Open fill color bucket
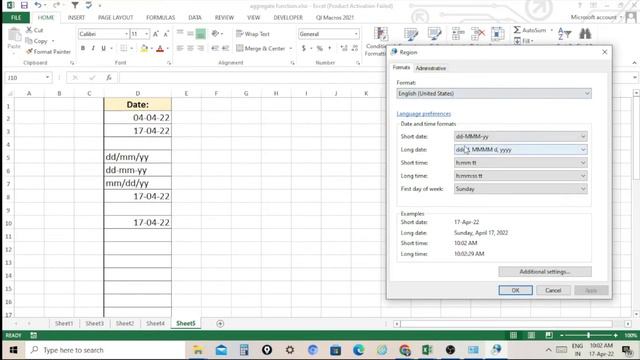This screenshot has height=360, width=640. pos(144,49)
